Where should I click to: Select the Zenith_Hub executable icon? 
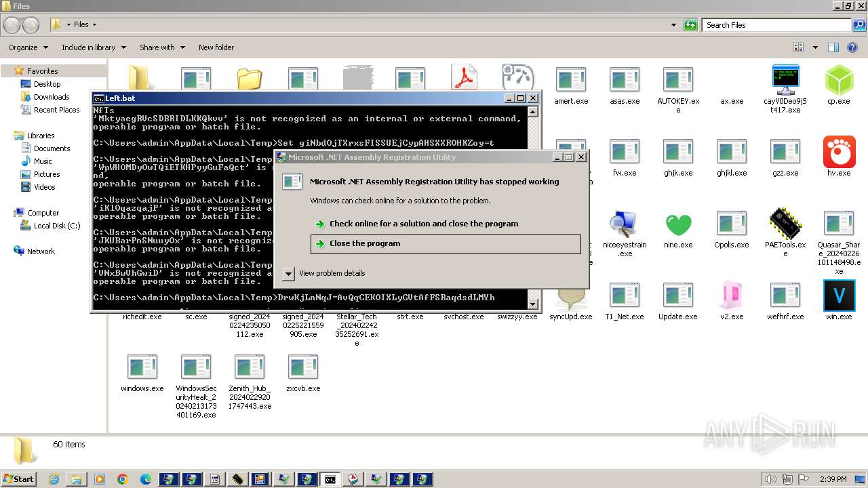point(250,367)
